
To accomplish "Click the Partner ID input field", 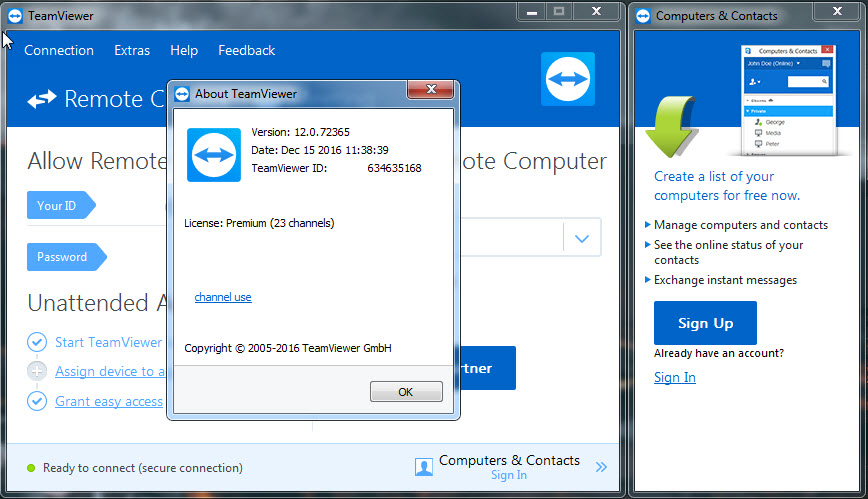I will [x=512, y=238].
